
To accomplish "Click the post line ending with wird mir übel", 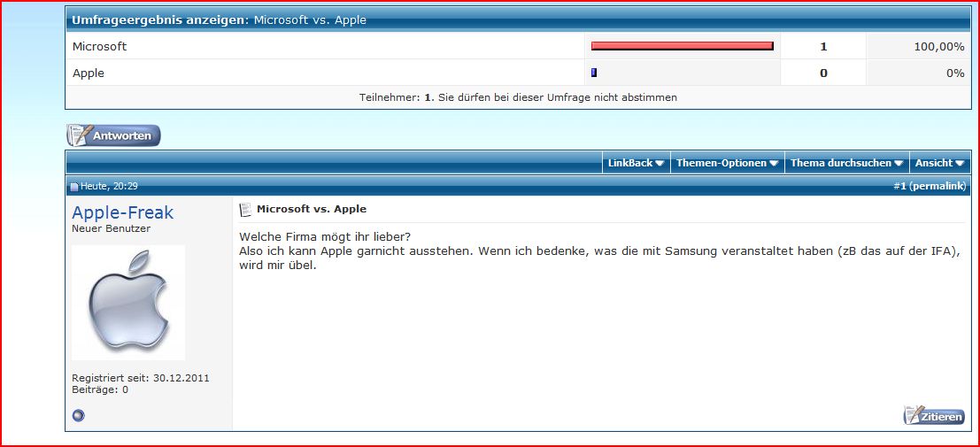I will coord(278,265).
